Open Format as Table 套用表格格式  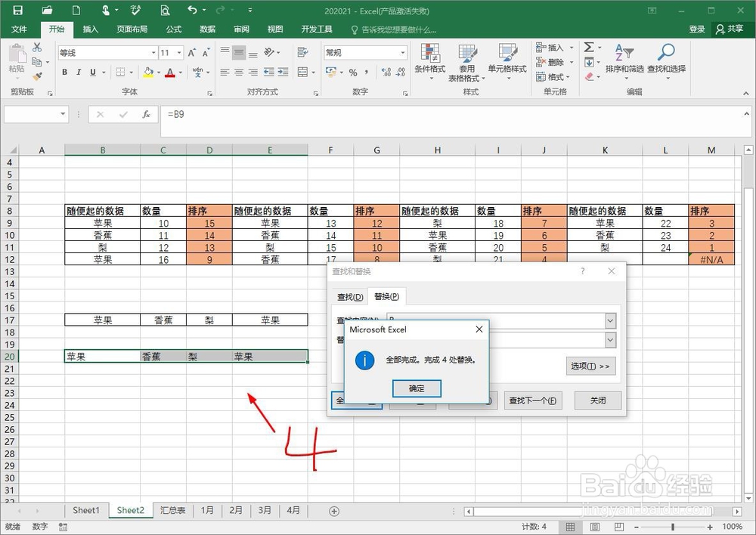pyautogui.click(x=466, y=63)
